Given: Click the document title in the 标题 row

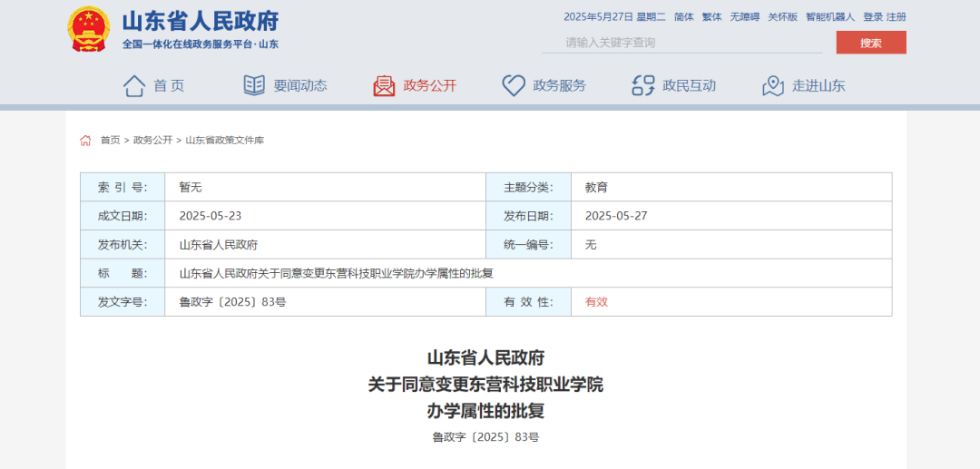Looking at the screenshot, I should point(337,274).
